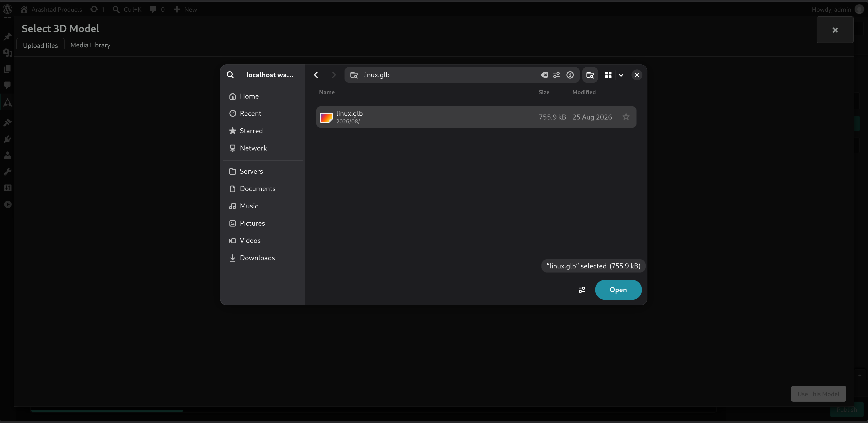Go back with the left chevron
This screenshot has width=868, height=423.
coord(316,75)
